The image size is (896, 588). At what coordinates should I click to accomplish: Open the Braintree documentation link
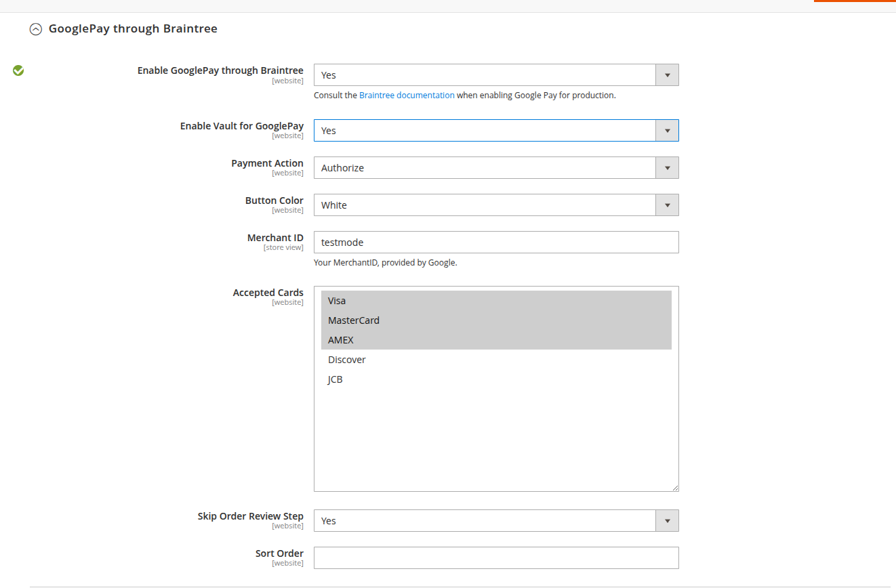[407, 96]
